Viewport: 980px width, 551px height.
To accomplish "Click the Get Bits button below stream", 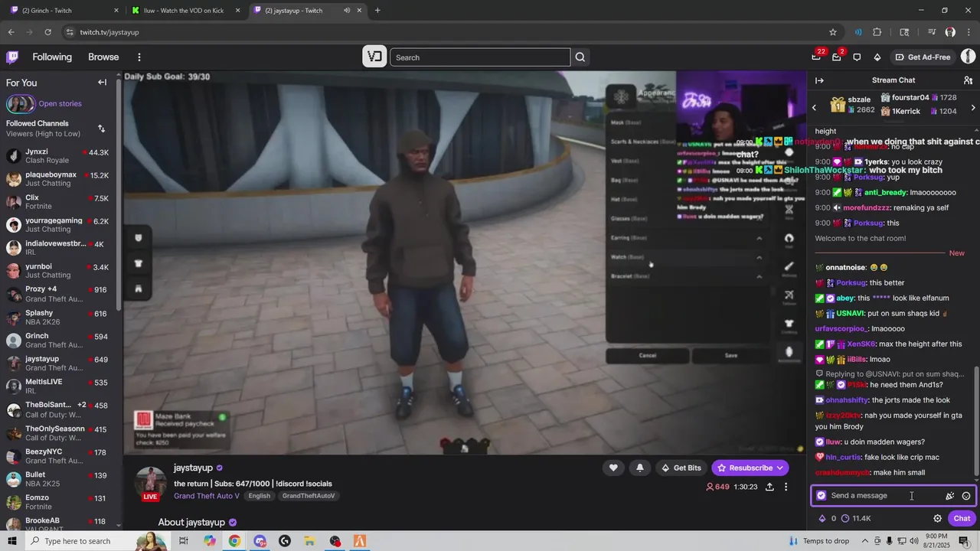I will [681, 468].
